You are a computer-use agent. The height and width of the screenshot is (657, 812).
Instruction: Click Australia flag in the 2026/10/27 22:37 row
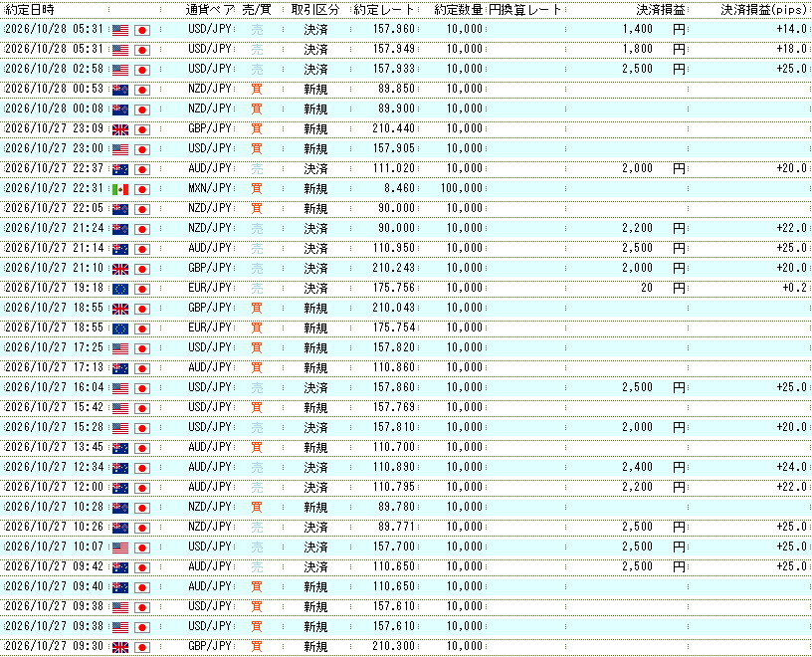(120, 169)
